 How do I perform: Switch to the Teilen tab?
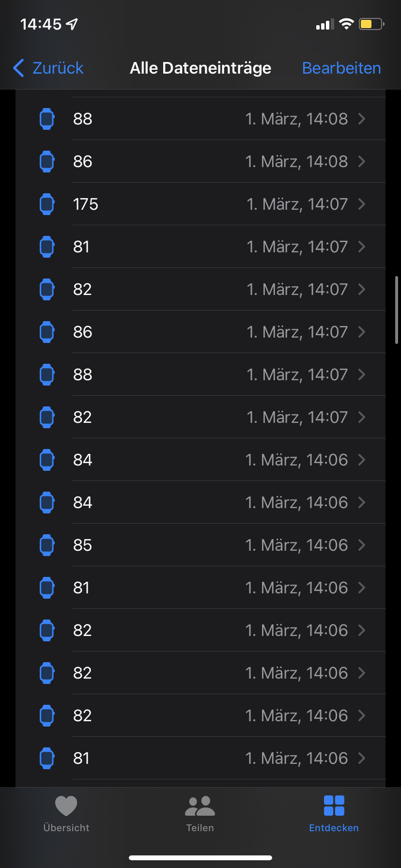coord(200,814)
